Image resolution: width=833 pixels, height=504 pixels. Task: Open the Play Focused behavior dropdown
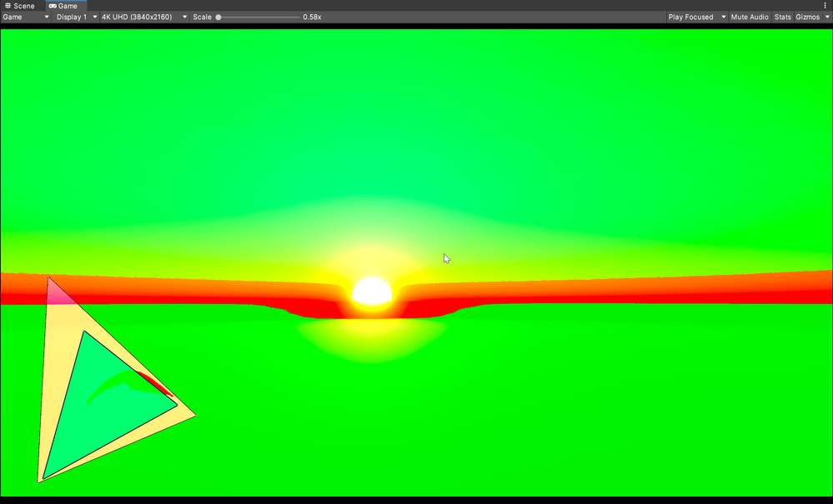(x=692, y=17)
